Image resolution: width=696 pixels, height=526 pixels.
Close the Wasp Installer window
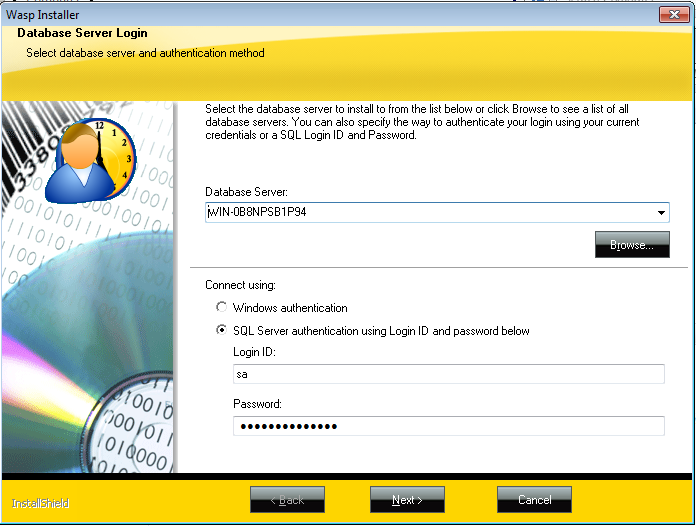(x=674, y=14)
